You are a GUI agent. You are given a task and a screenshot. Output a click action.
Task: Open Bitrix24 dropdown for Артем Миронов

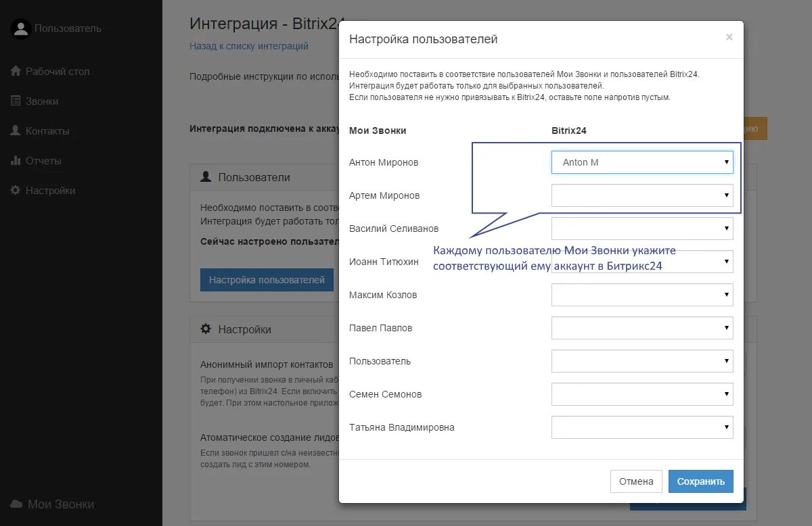pos(642,195)
